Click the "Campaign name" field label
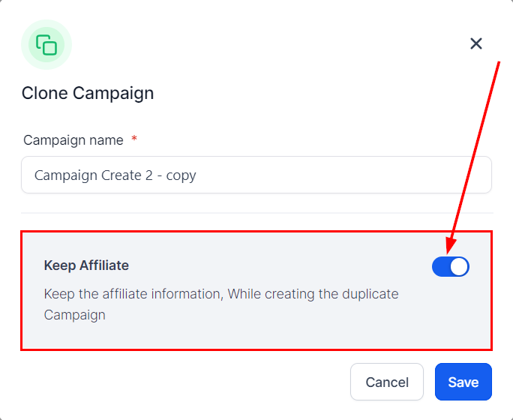The width and height of the screenshot is (513, 420). (x=73, y=140)
